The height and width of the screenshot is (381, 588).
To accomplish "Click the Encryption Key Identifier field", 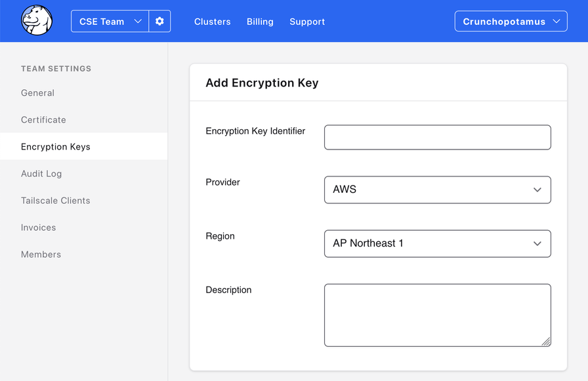I will pos(438,137).
